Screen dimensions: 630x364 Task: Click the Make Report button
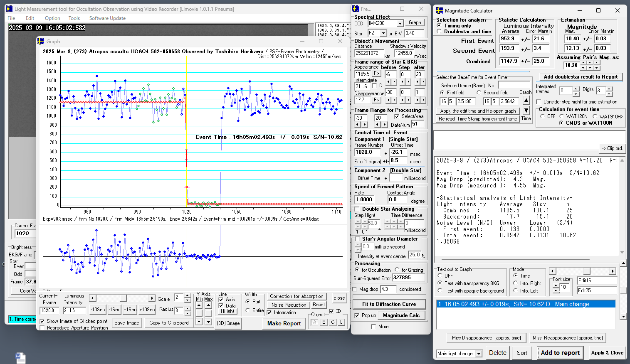[x=284, y=323]
